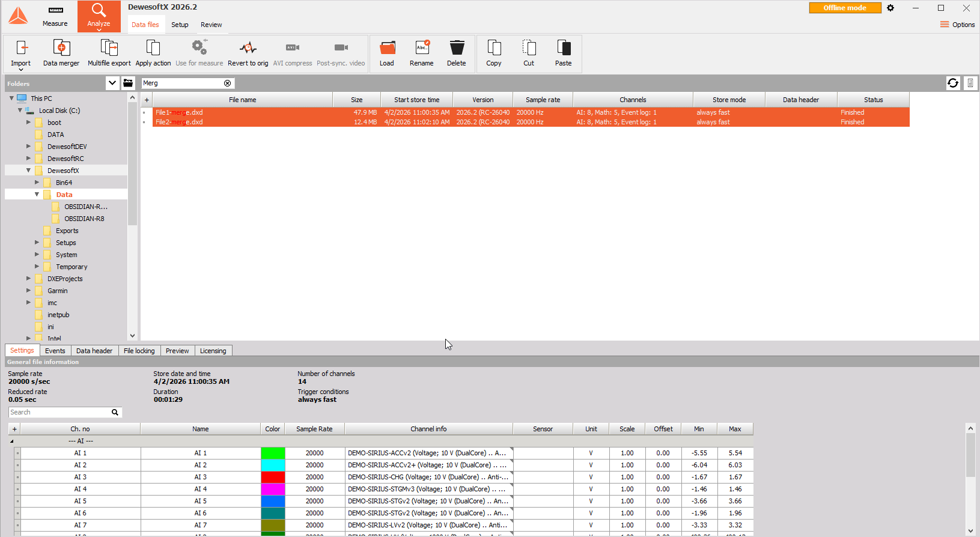Collapse the Local Disk (C:) node

[20, 111]
